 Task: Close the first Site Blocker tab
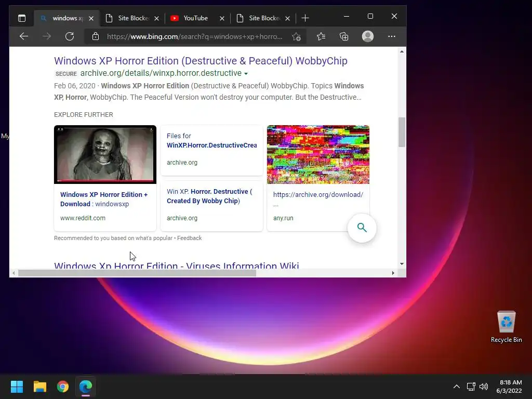click(156, 18)
